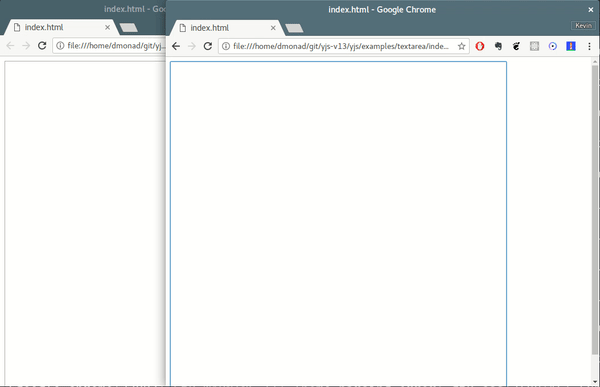The width and height of the screenshot is (600, 387).
Task: Close the index.html tab in the back window
Action: (108, 27)
